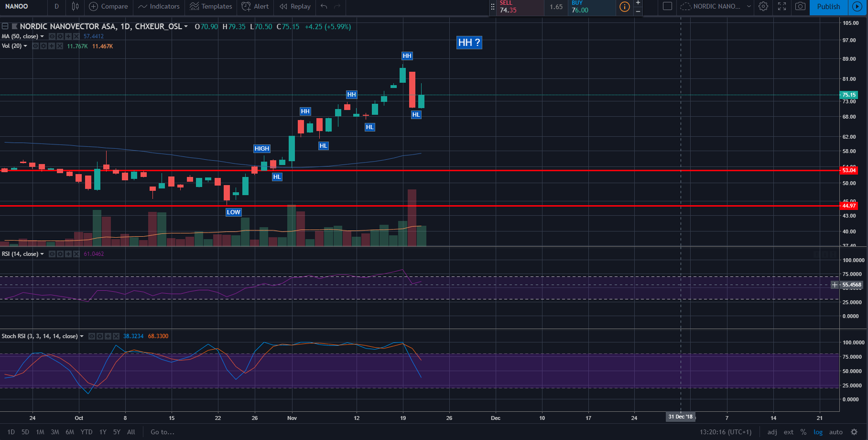
Task: Hide the RSI indicator with eye icon
Action: click(x=52, y=254)
